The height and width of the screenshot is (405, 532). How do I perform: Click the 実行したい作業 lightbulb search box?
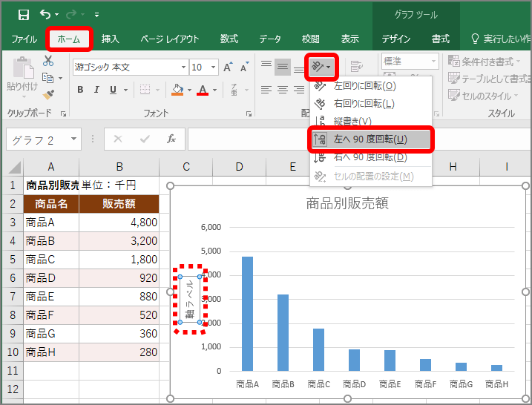[x=501, y=39]
